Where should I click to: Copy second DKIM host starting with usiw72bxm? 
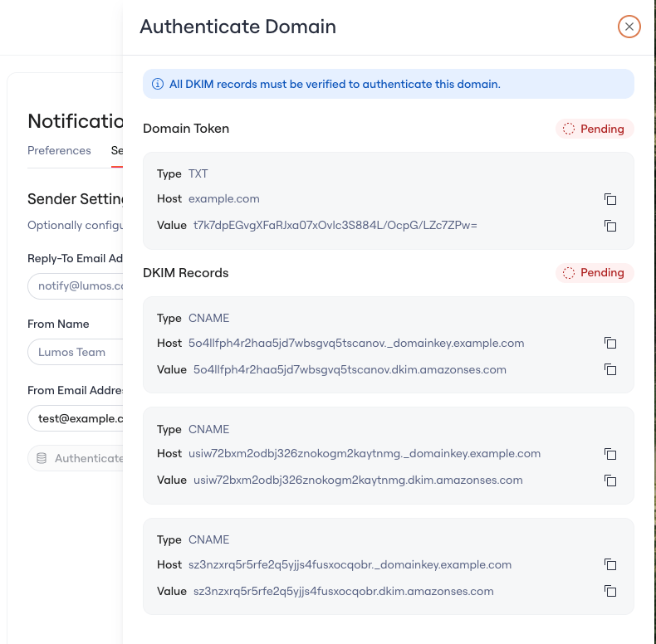click(610, 454)
